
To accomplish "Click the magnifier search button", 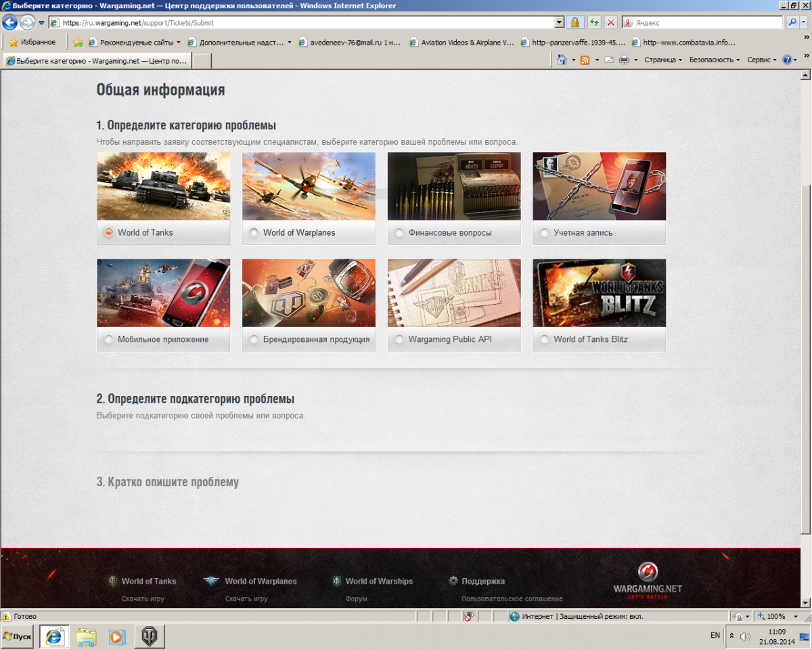I will (792, 22).
